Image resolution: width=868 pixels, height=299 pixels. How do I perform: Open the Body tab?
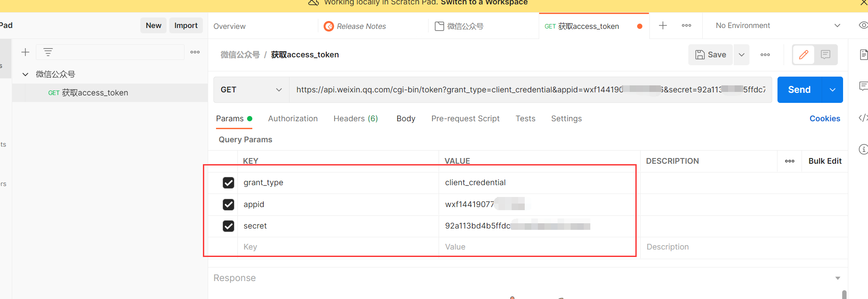point(406,119)
